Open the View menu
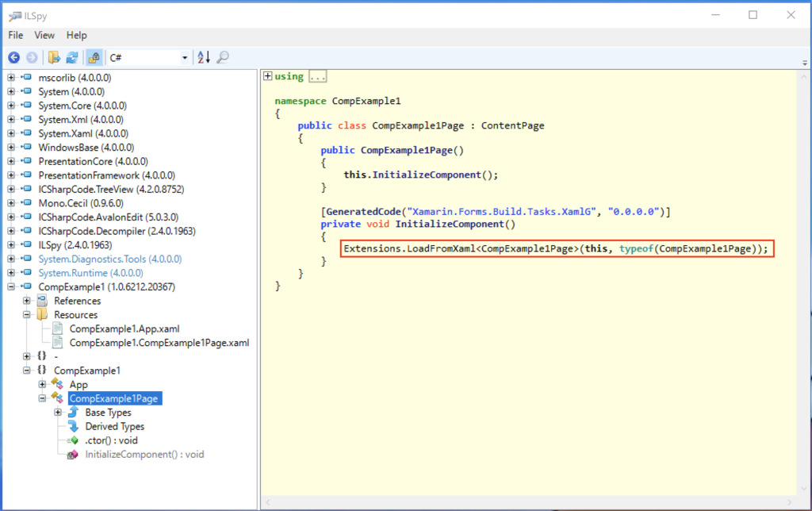This screenshot has height=511, width=812. pos(44,35)
